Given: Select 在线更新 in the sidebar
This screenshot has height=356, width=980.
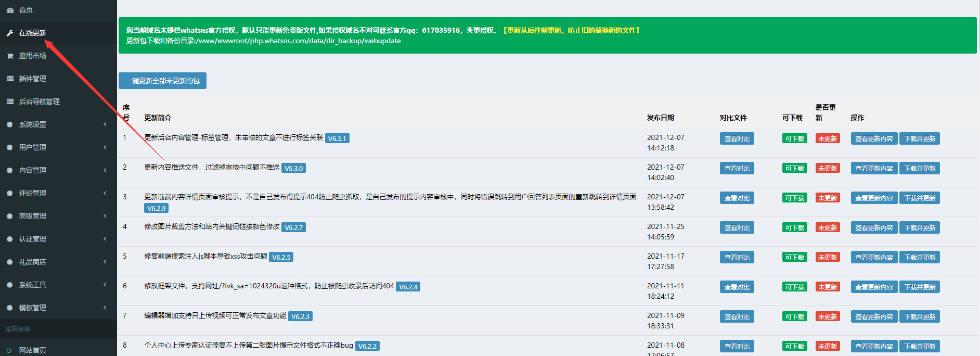Looking at the screenshot, I should pyautogui.click(x=58, y=33).
